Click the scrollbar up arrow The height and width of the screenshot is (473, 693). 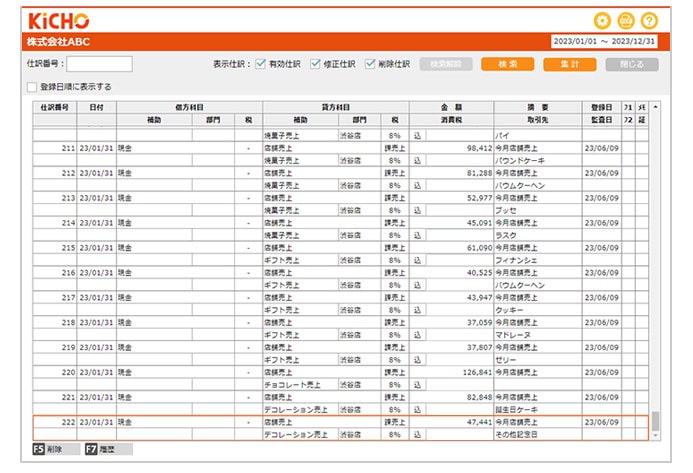(x=655, y=106)
